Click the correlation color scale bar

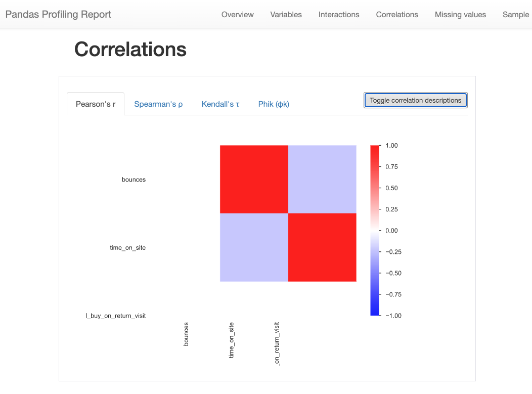click(x=375, y=230)
